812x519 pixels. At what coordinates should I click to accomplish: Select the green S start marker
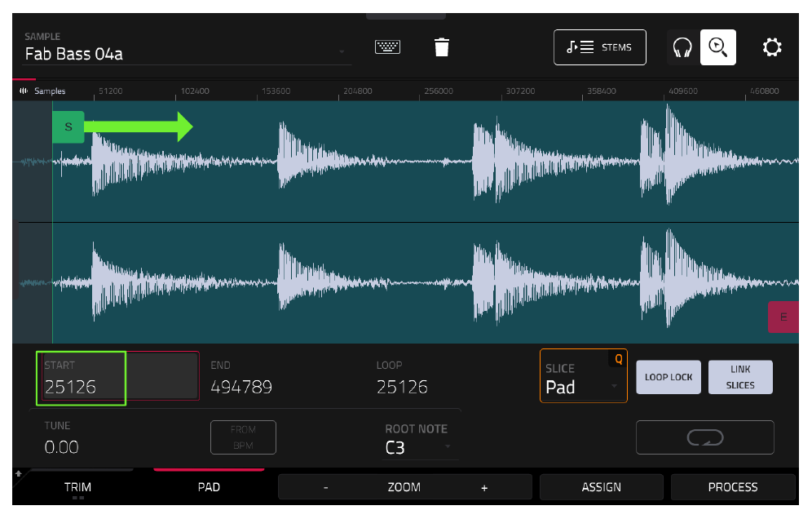point(68,127)
